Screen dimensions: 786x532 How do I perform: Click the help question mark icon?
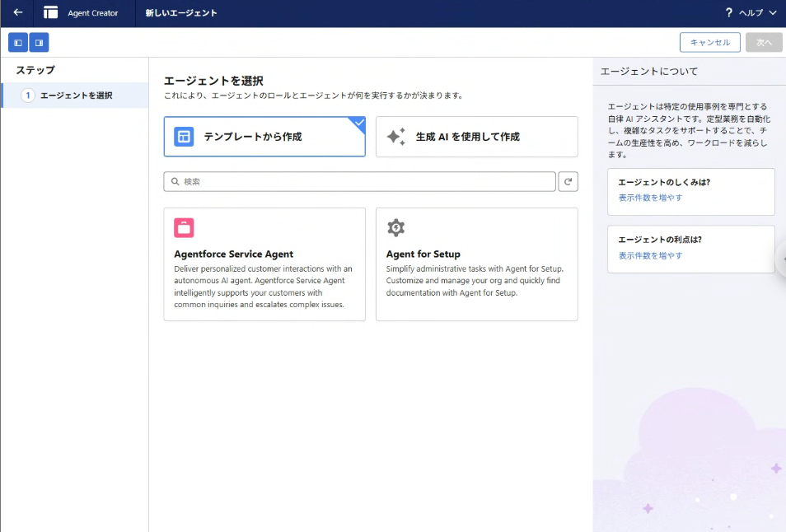729,12
